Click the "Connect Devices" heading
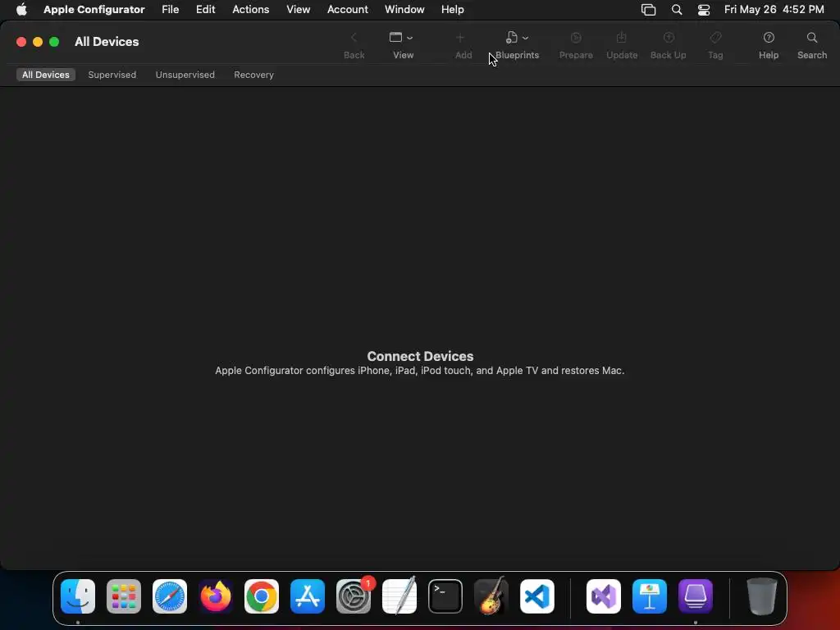Viewport: 840px width, 630px height. pyautogui.click(x=420, y=356)
